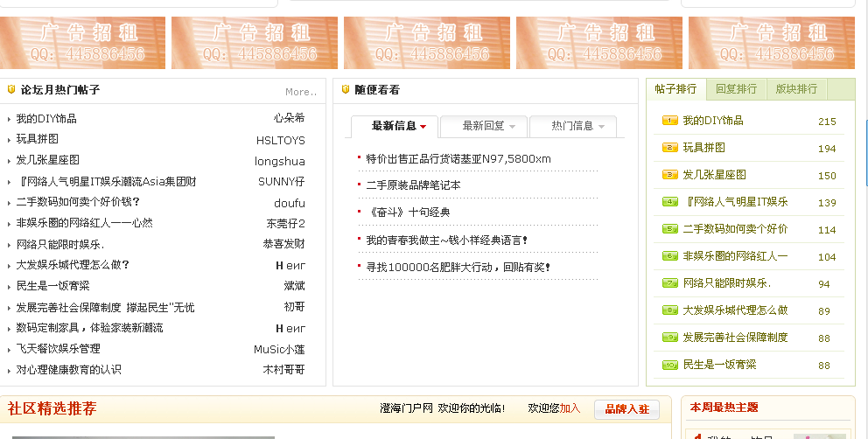This screenshot has height=439, width=868.
Task: Open author profile longshua
Action: pyautogui.click(x=279, y=161)
